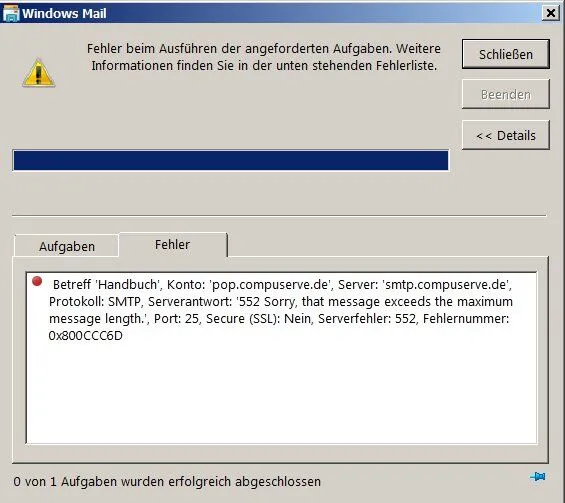Click the Windows Mail icon in title bar
565x503 pixels.
click(x=11, y=13)
